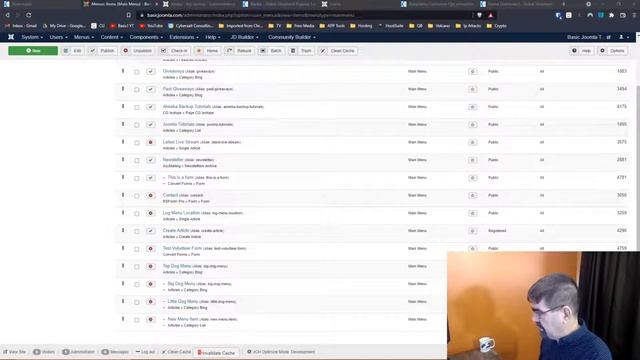Open the Big Dog Menu item link

click(181, 284)
